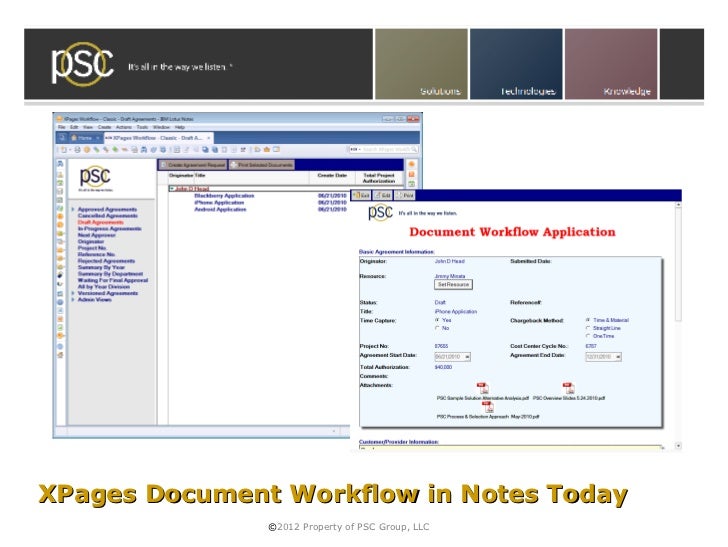The width and height of the screenshot is (728, 547).
Task: Open the Home tab dropdown arrow
Action: 98,138
